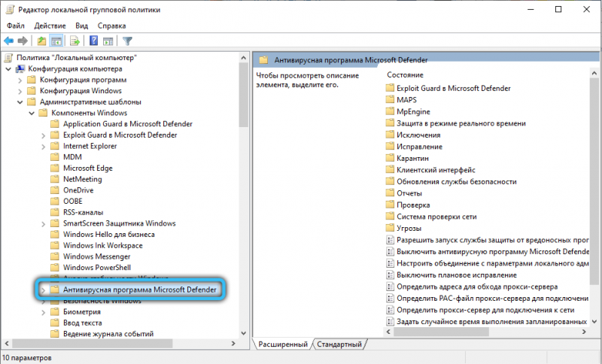The height and width of the screenshot is (364, 602).
Task: Select Ввод текста tree folder
Action: tap(82, 323)
